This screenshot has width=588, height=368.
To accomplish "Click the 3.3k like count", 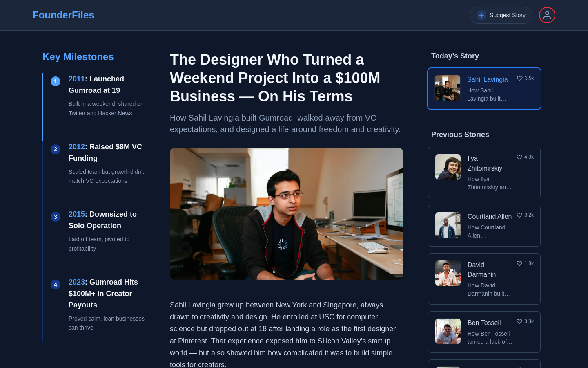I will pyautogui.click(x=529, y=321).
